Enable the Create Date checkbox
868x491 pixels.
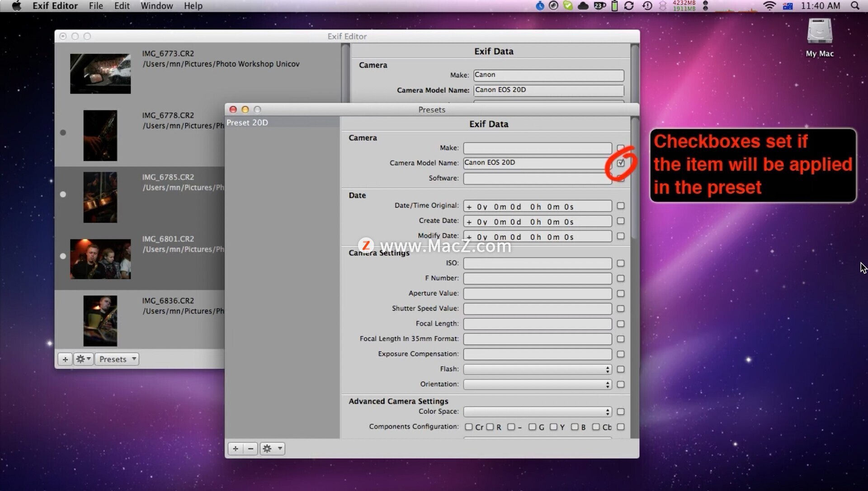coord(621,221)
